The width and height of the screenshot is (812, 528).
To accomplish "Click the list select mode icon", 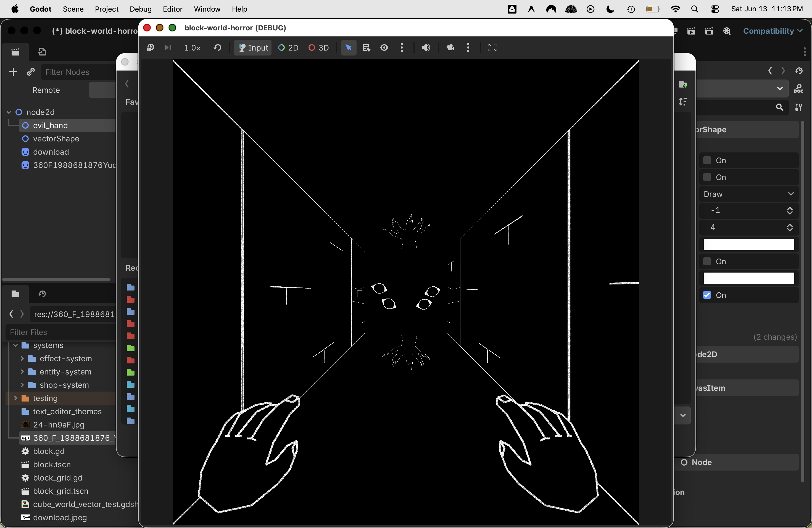I will [x=367, y=48].
